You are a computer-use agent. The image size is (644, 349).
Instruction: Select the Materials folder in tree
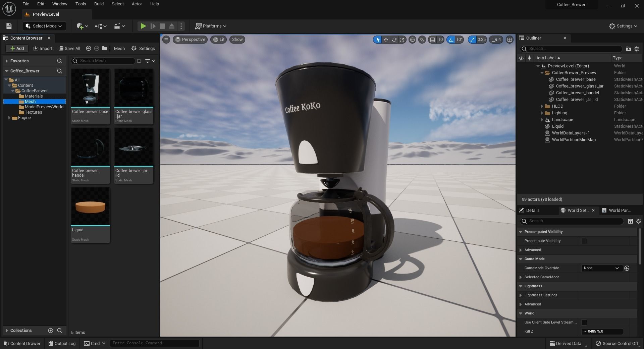coord(34,96)
